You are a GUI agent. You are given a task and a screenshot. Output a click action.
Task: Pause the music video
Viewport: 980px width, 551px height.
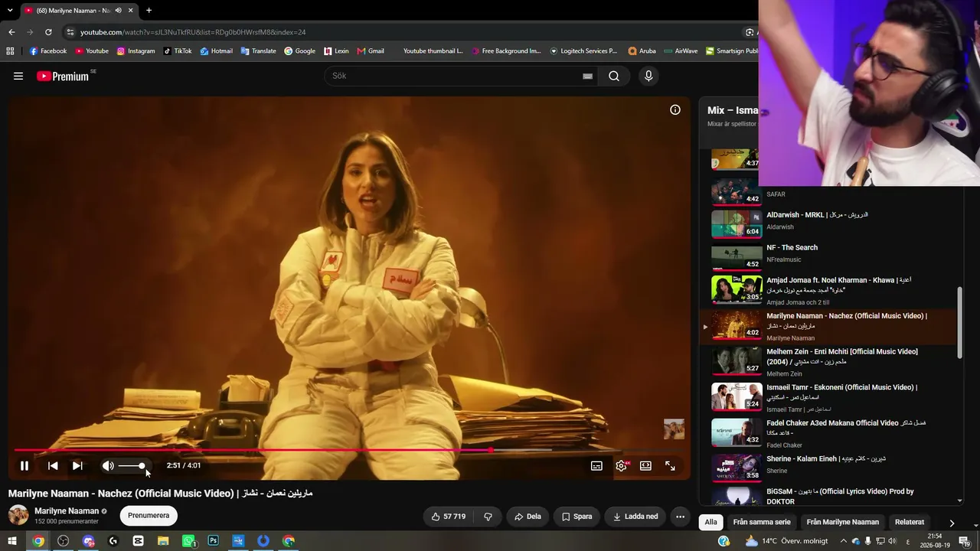coord(24,465)
